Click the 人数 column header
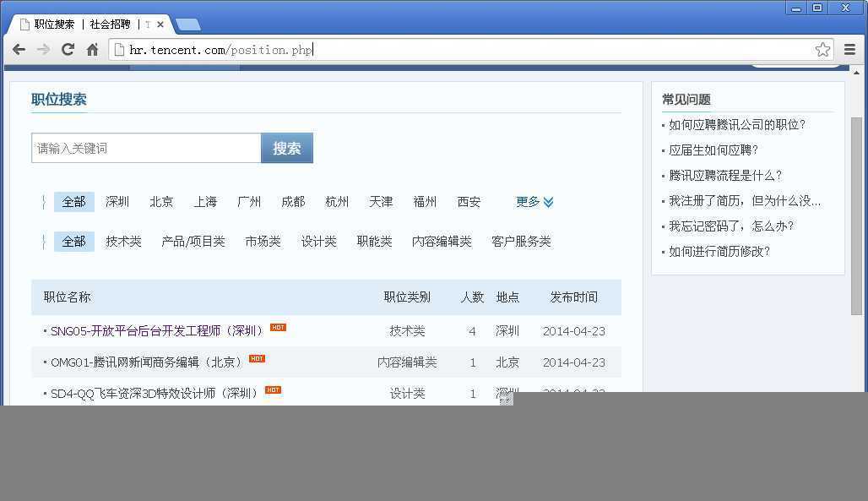Viewport: 868px width, 501px height. point(472,297)
